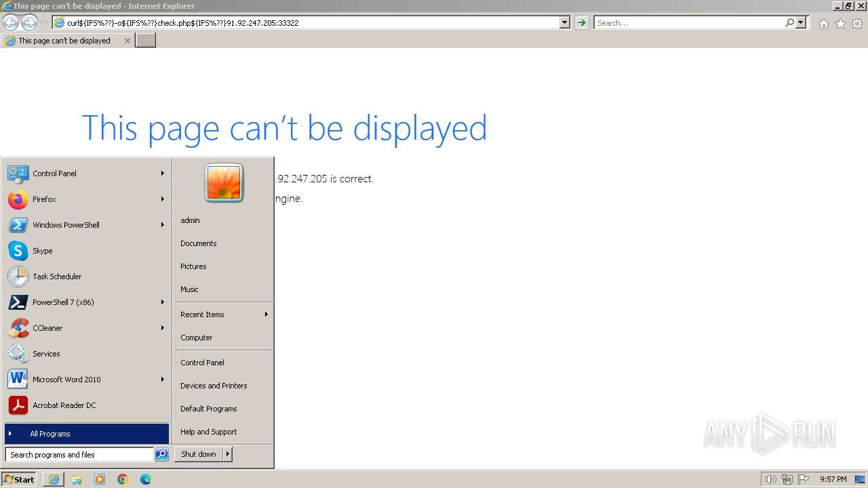Launch CCleaner from Start menu

86,328
